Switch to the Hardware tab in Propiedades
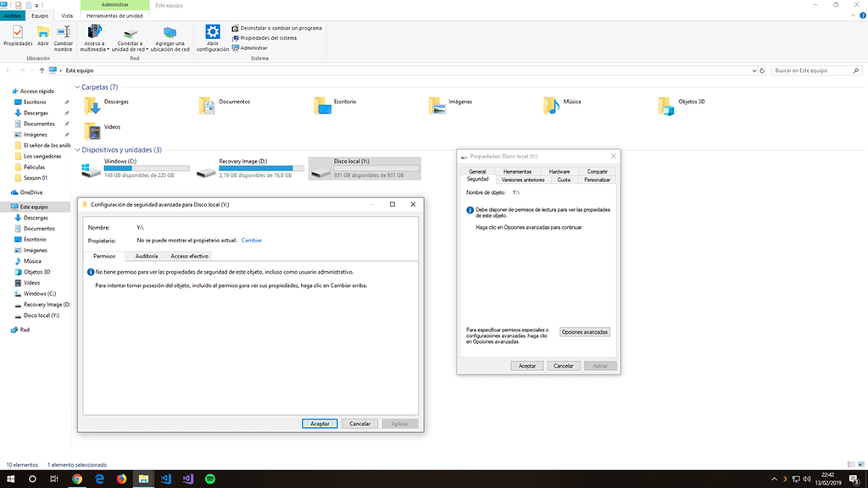 coord(559,171)
